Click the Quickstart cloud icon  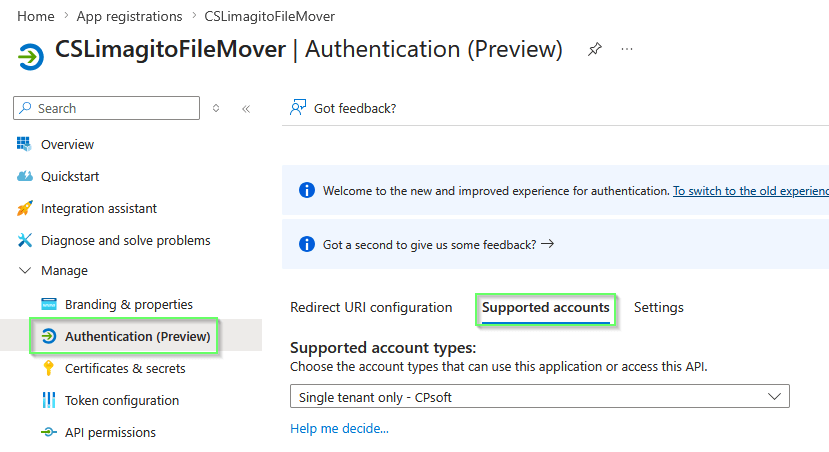click(24, 176)
